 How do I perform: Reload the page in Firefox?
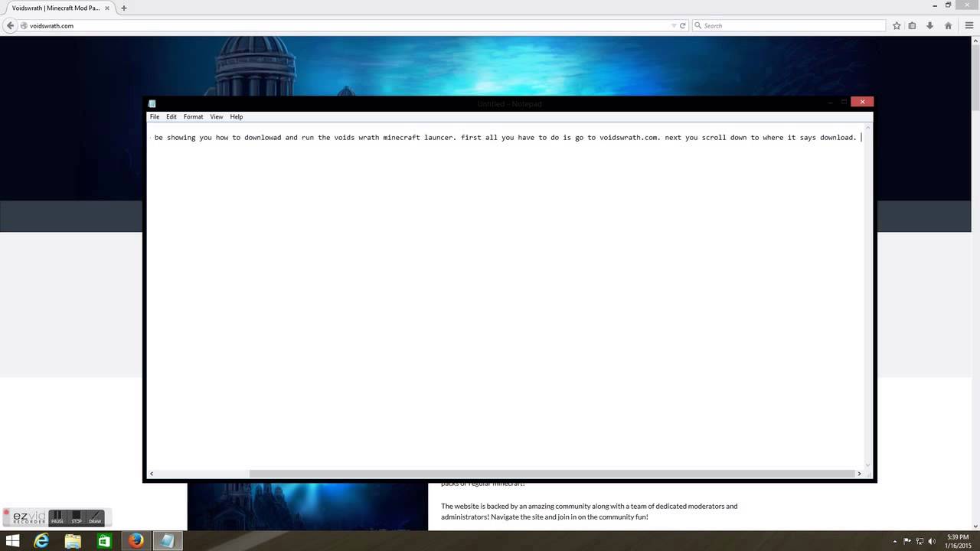[683, 25]
